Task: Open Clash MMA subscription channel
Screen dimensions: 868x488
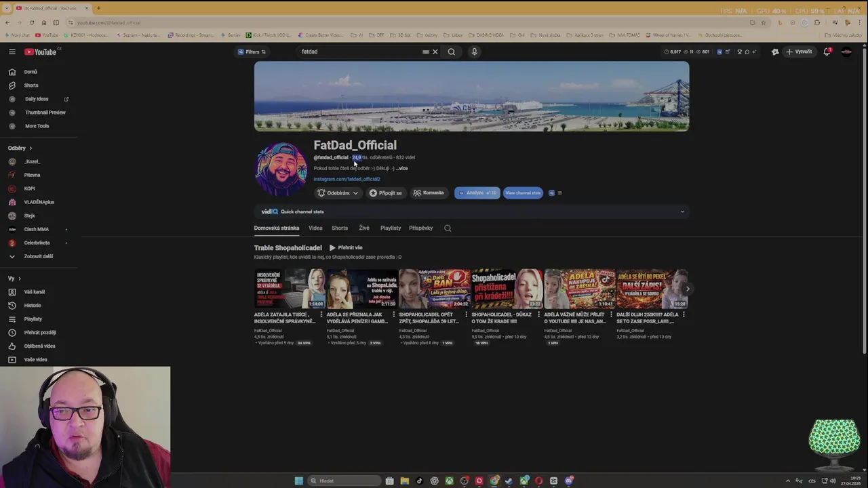Action: tap(36, 229)
